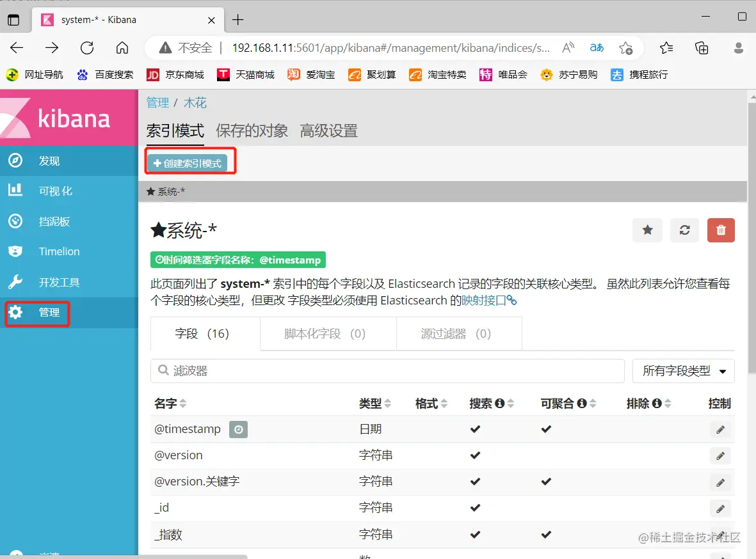Edit the @version.关键字 field pencil icon
This screenshot has width=756, height=559.
pyautogui.click(x=720, y=482)
